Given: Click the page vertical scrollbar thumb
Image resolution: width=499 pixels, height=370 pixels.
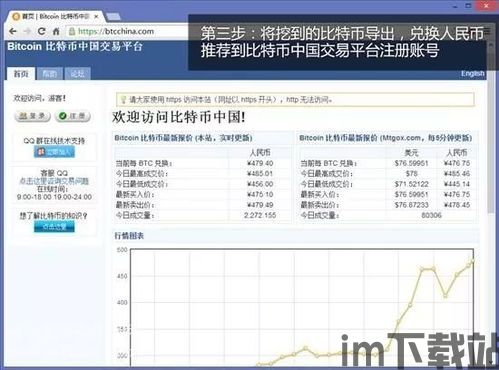Looking at the screenshot, I should [490, 130].
